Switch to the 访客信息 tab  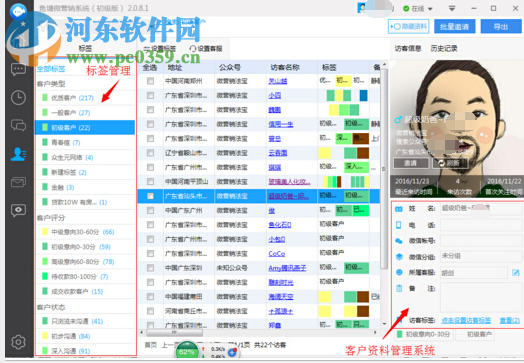tap(408, 49)
